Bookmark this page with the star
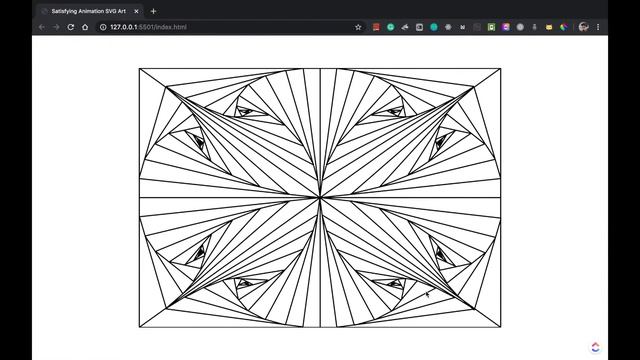 (x=358, y=27)
